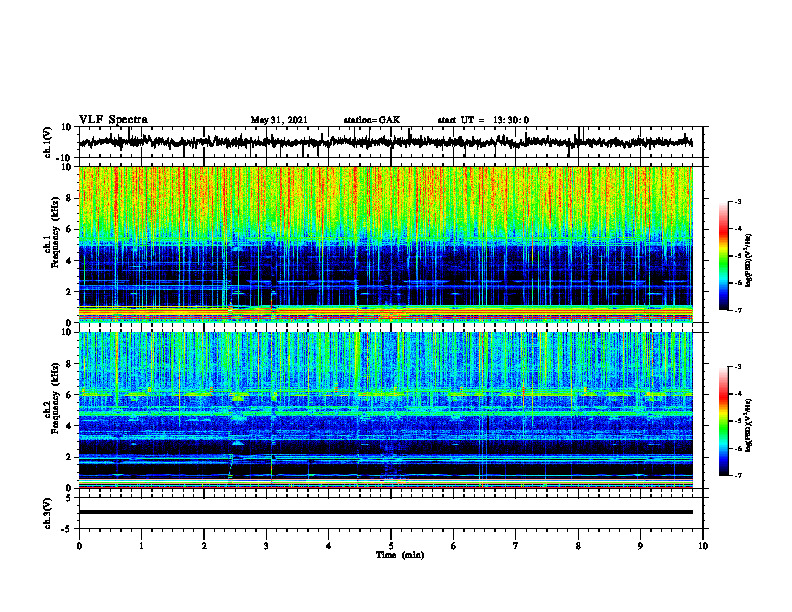Click the "-3" label on ch.1 colorbar
This screenshot has height=612, width=792.
[738, 201]
